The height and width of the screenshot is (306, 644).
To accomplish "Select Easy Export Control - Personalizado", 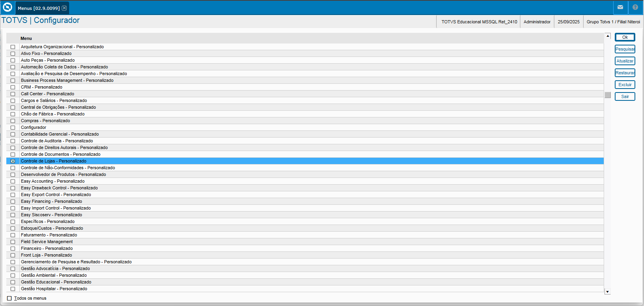I will (305, 195).
